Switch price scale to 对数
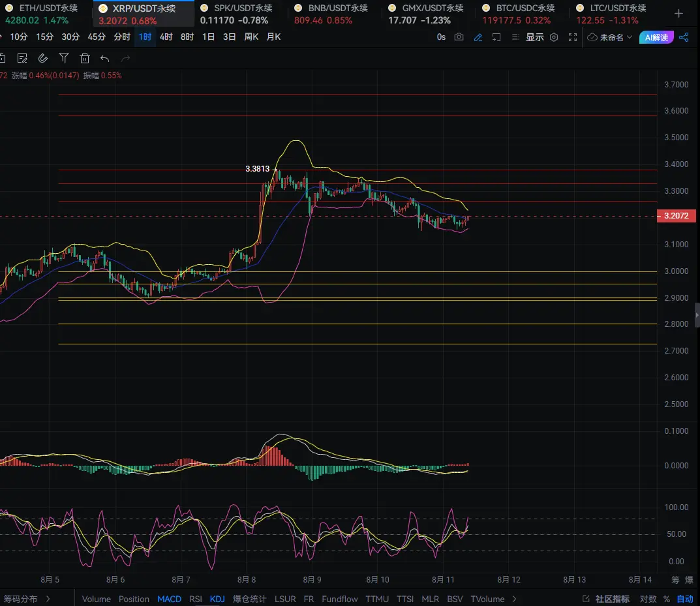 coord(648,599)
